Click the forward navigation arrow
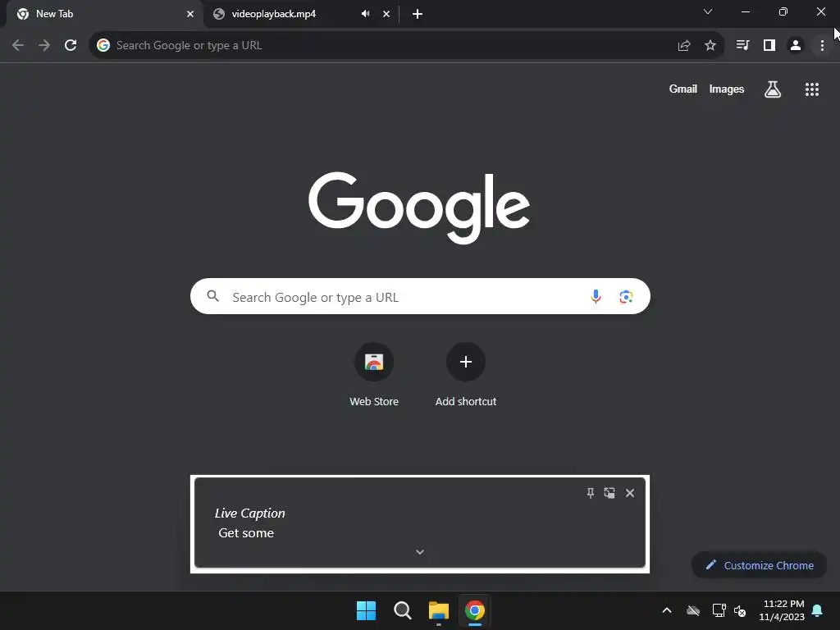This screenshot has height=630, width=840. click(44, 46)
